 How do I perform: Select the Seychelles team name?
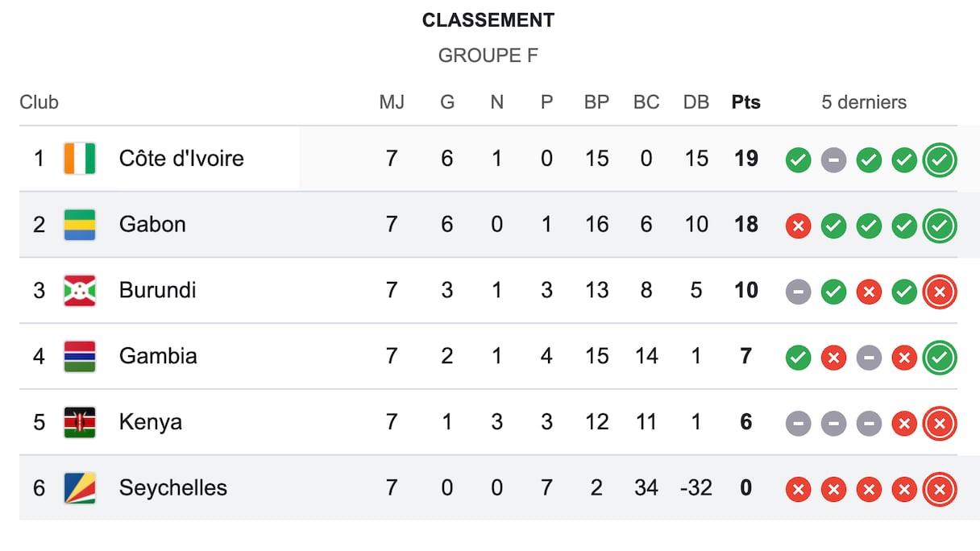(173, 488)
